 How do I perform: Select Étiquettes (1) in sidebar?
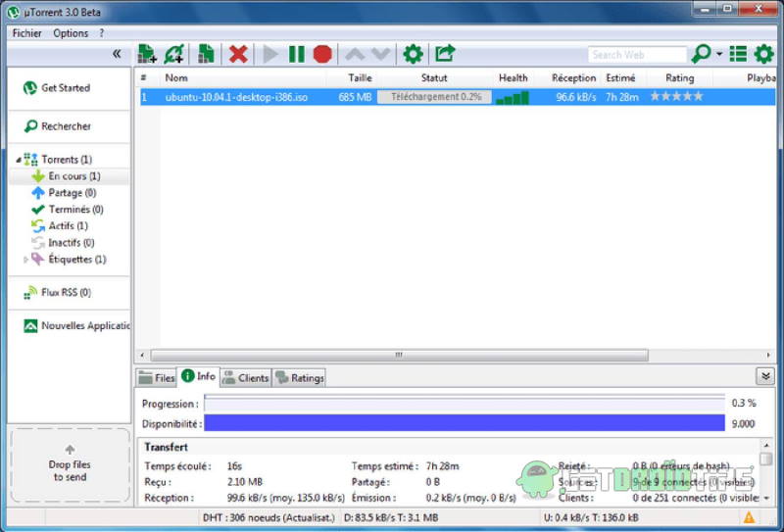point(77,259)
